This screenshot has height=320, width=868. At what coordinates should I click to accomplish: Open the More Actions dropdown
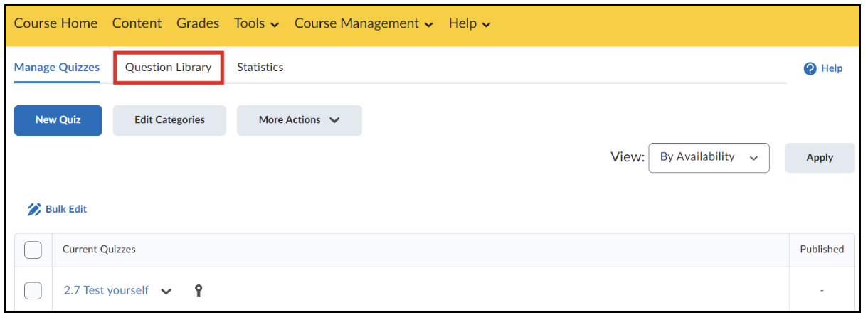point(300,120)
